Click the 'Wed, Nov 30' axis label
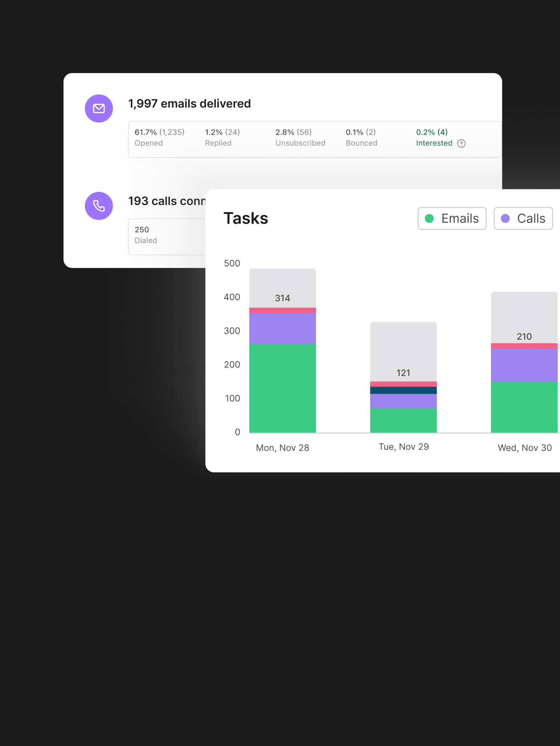 coord(525,448)
